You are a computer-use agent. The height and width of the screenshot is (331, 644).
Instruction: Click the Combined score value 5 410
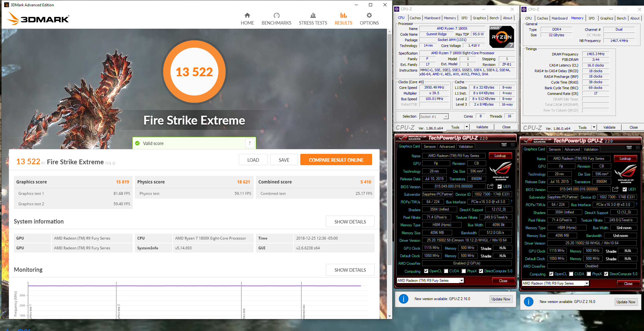coord(366,182)
